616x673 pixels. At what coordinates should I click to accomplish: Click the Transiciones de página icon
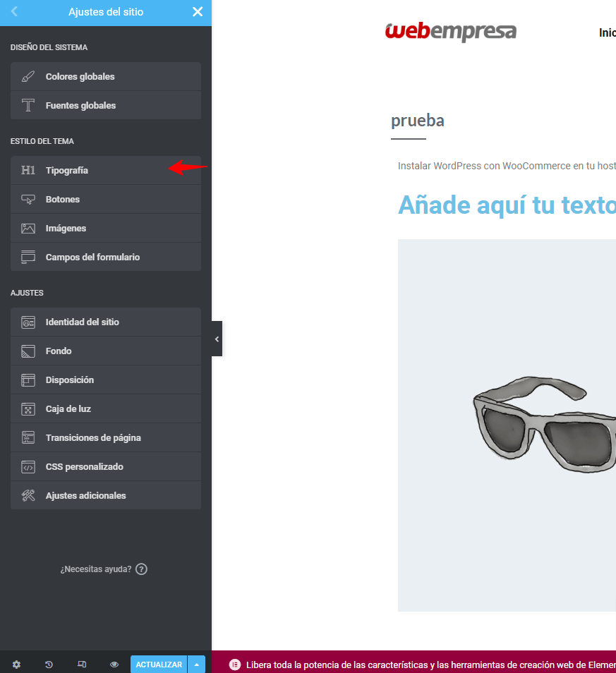28,438
